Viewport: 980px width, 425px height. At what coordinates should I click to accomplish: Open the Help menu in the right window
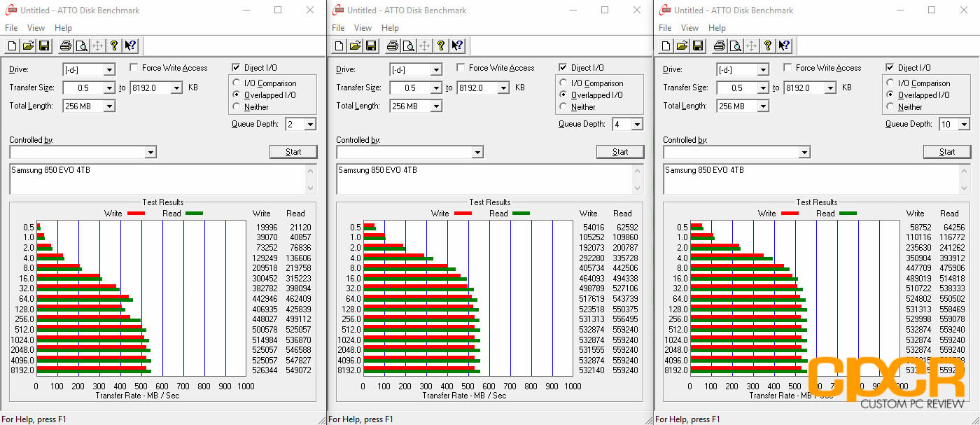(717, 28)
